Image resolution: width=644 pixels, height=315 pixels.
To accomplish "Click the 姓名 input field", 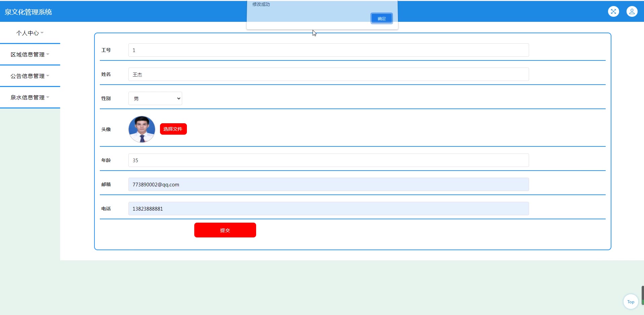I will point(328,74).
